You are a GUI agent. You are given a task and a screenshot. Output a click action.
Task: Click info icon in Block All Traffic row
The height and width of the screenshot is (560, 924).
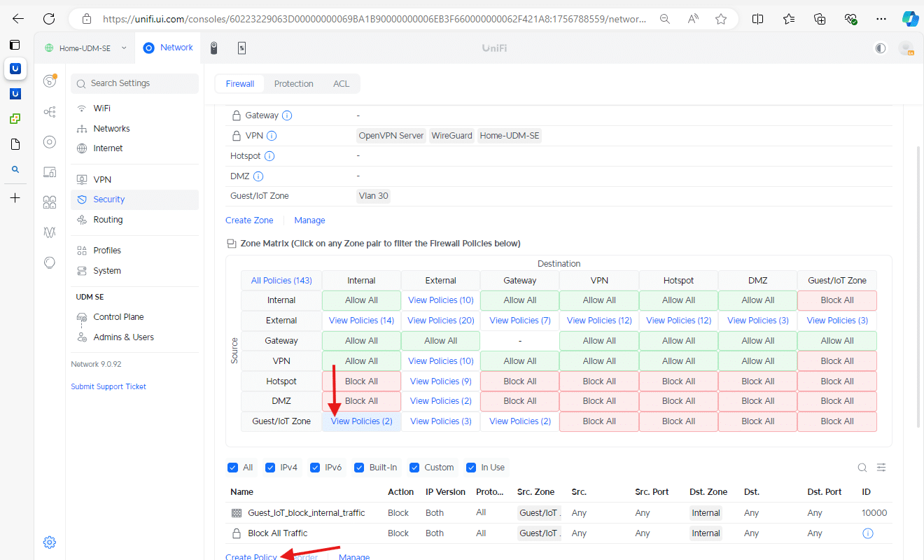[x=868, y=533]
